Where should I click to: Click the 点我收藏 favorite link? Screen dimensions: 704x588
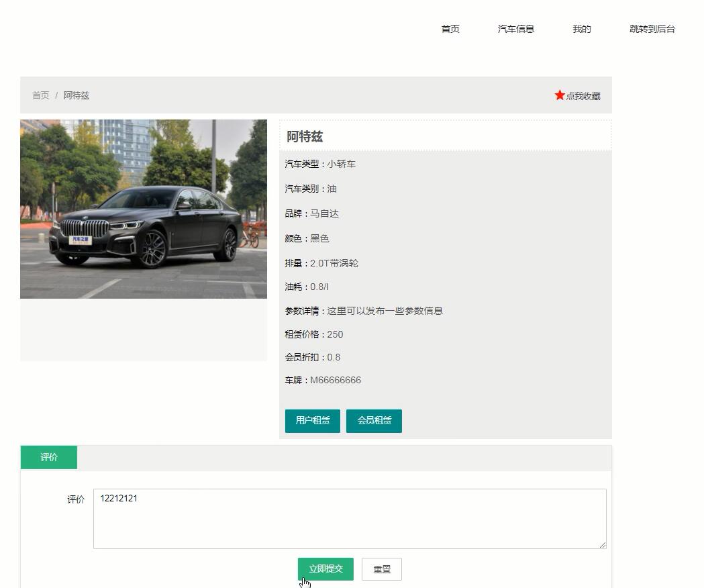click(583, 96)
